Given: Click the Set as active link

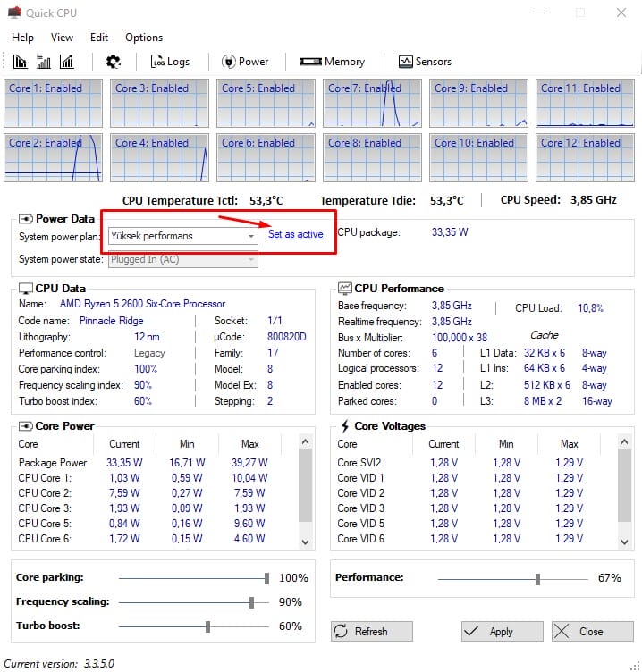Looking at the screenshot, I should (295, 234).
